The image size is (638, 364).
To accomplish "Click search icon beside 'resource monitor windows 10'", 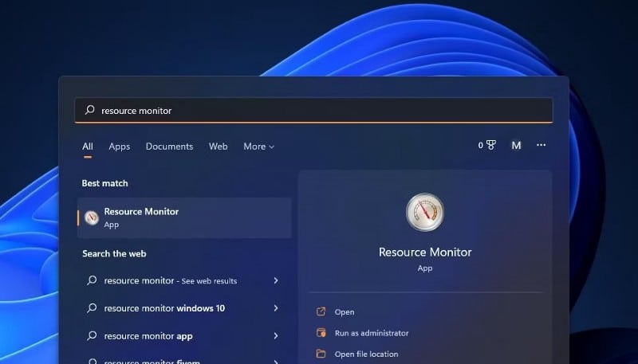I will click(x=92, y=308).
